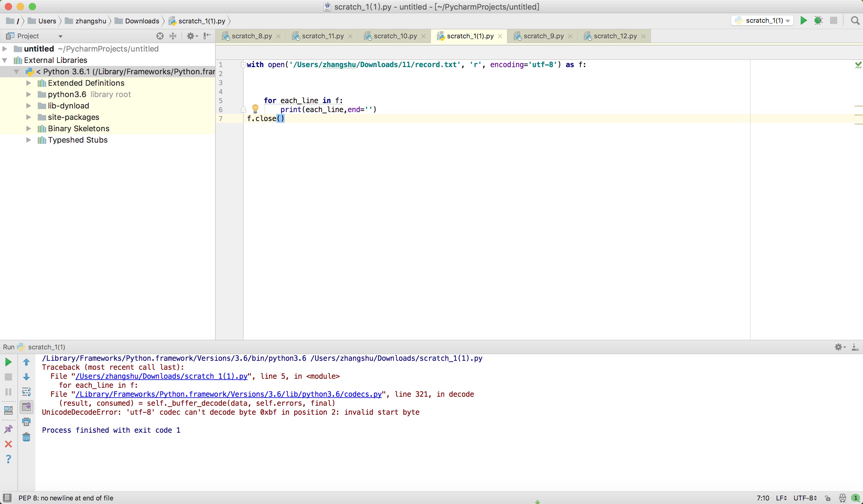Collapse all in Project panel
This screenshot has height=504, width=863.
(173, 36)
